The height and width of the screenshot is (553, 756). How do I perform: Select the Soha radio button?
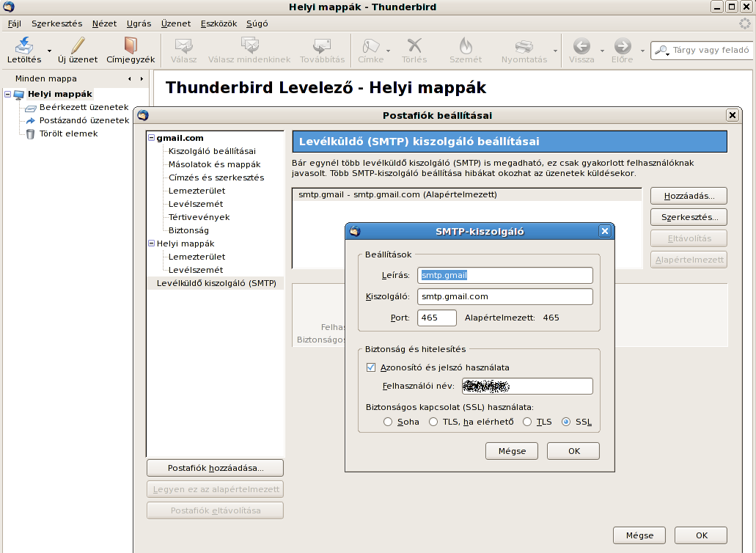(x=388, y=422)
